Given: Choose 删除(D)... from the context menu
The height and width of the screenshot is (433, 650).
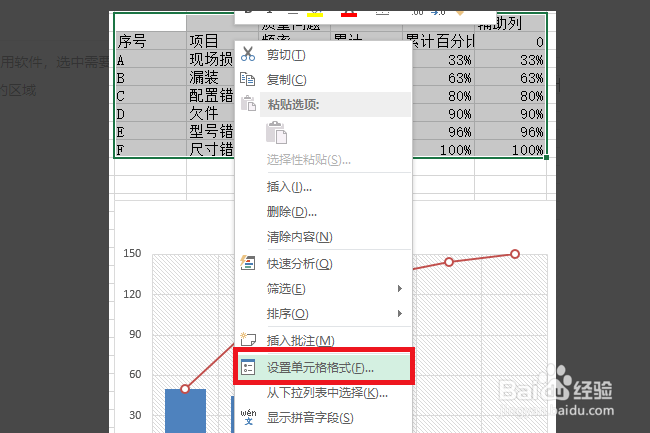Looking at the screenshot, I should click(x=291, y=212).
